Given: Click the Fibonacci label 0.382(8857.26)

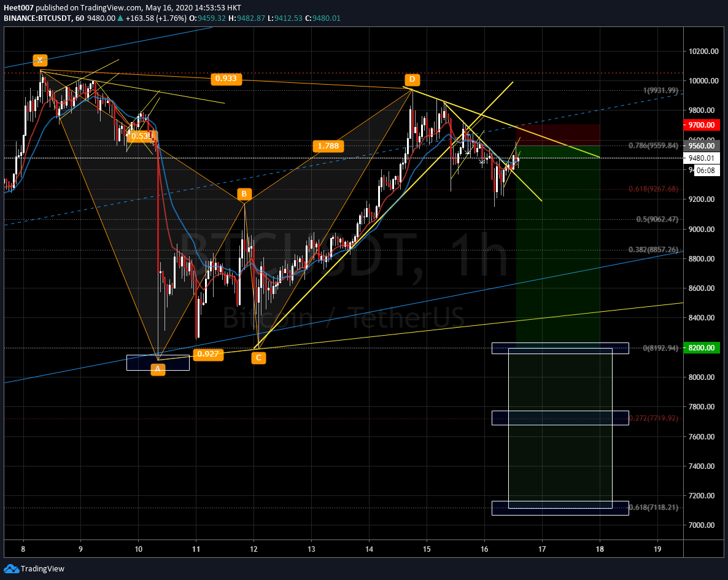Looking at the screenshot, I should pyautogui.click(x=653, y=250).
